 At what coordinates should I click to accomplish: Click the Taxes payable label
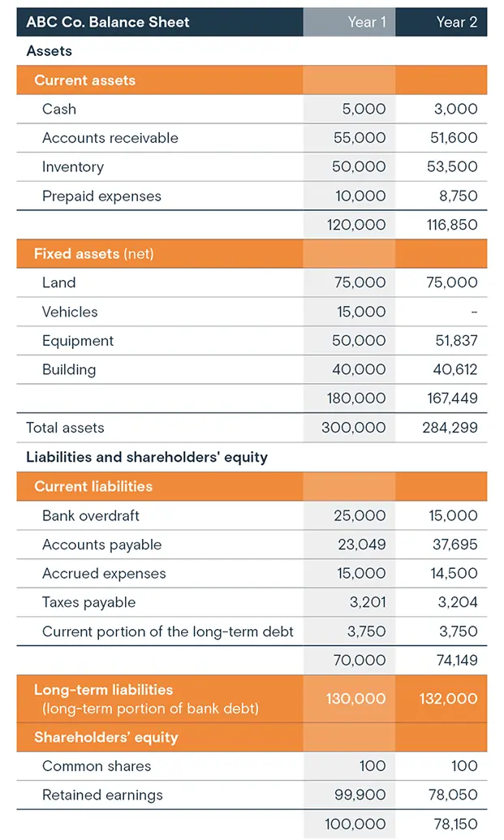tap(88, 602)
